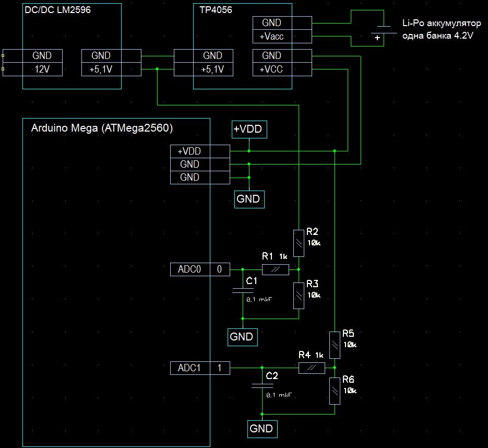Click the GND label below capacitor C1
488x448 pixels.
coord(241,337)
